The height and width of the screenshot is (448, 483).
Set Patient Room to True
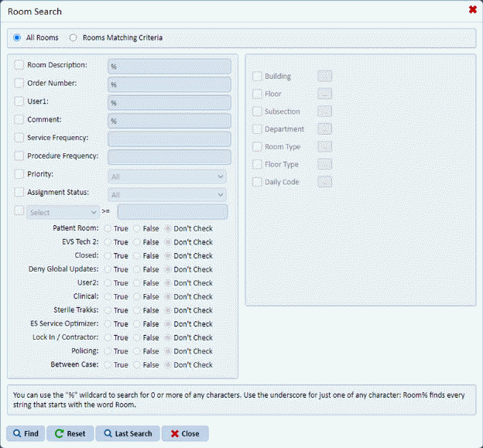tap(108, 229)
